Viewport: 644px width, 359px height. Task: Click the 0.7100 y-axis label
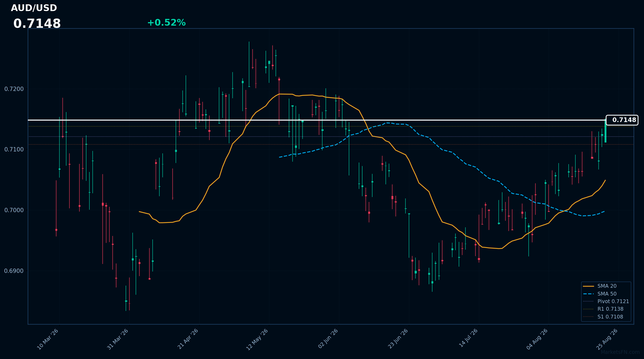click(x=14, y=150)
